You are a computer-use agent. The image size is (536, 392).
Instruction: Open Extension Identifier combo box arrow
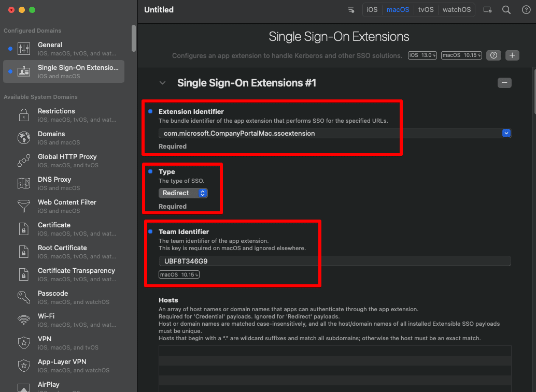coord(506,133)
